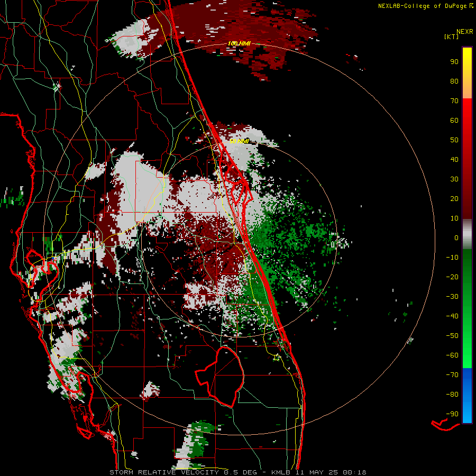Click the 90 value on the velocity scale
Viewport: 476px width, 476px height.
(454, 62)
